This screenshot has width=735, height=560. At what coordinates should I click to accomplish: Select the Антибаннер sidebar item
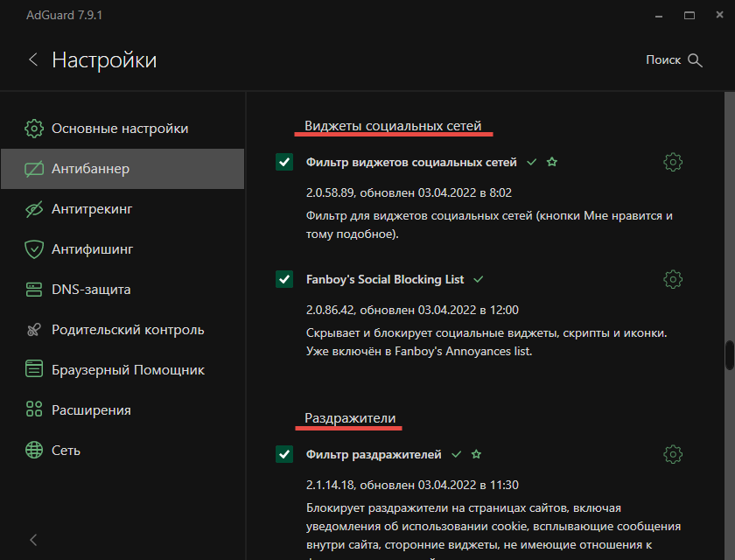(x=122, y=169)
